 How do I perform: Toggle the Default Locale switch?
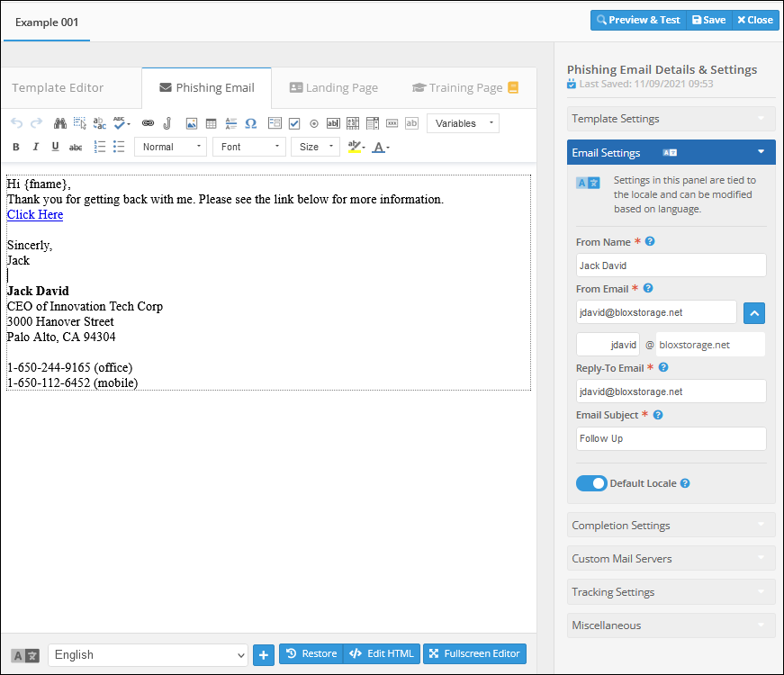tap(591, 483)
